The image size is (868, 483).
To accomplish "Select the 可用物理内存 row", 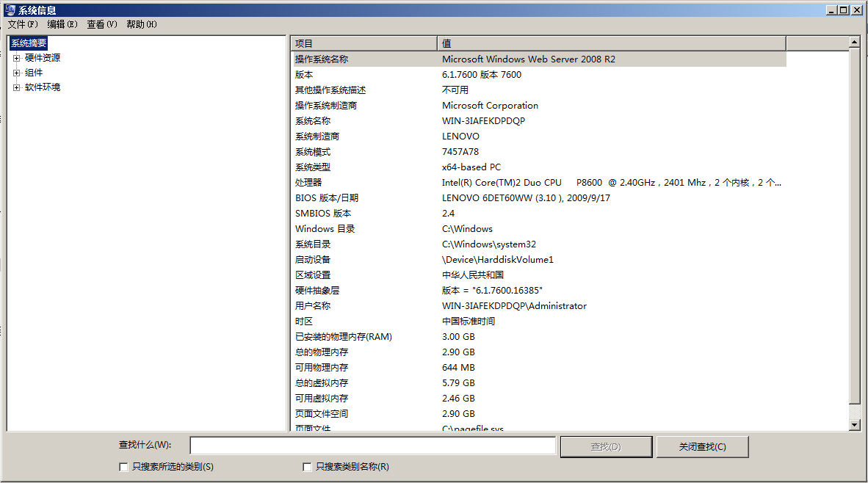I will [x=539, y=368].
